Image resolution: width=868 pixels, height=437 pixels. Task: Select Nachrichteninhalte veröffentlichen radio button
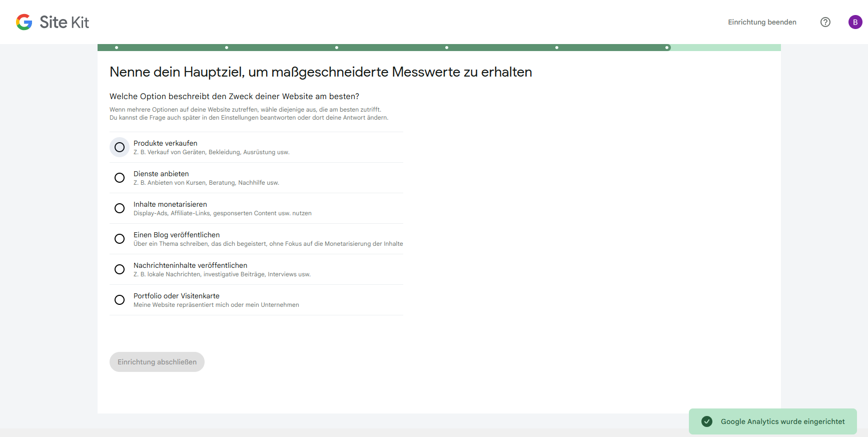[120, 269]
